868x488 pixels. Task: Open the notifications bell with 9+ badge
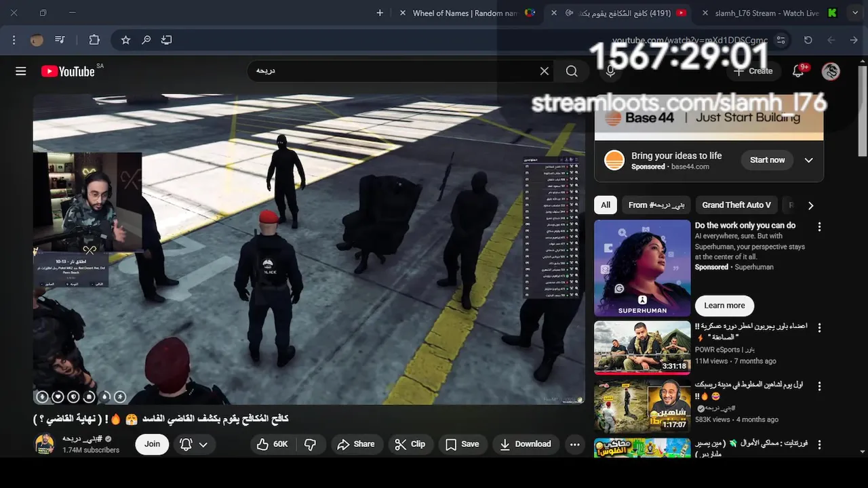(x=799, y=71)
